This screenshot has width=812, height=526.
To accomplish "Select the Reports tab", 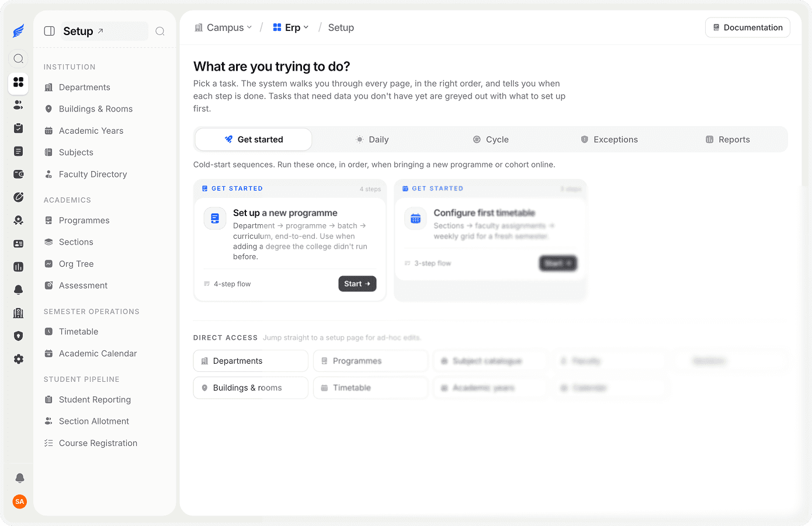I will click(x=728, y=140).
